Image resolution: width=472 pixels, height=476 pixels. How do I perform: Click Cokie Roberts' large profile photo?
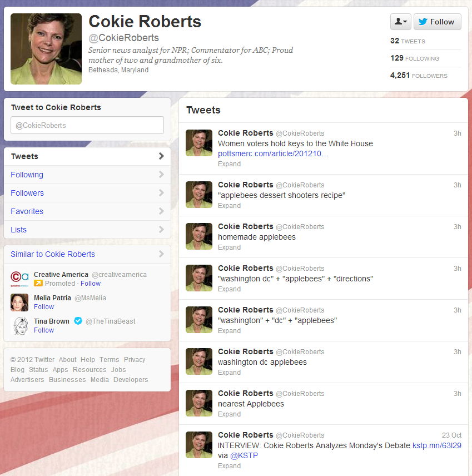coord(46,49)
